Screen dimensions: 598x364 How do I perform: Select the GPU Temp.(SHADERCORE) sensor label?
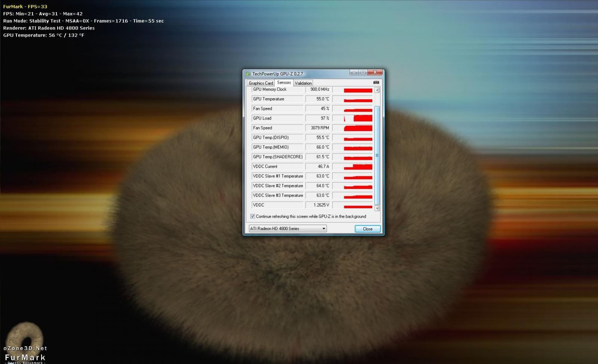[277, 157]
